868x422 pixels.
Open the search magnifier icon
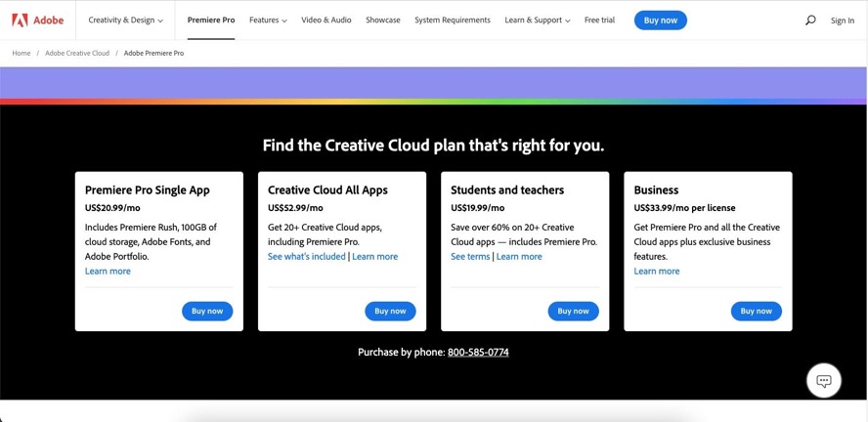(810, 21)
